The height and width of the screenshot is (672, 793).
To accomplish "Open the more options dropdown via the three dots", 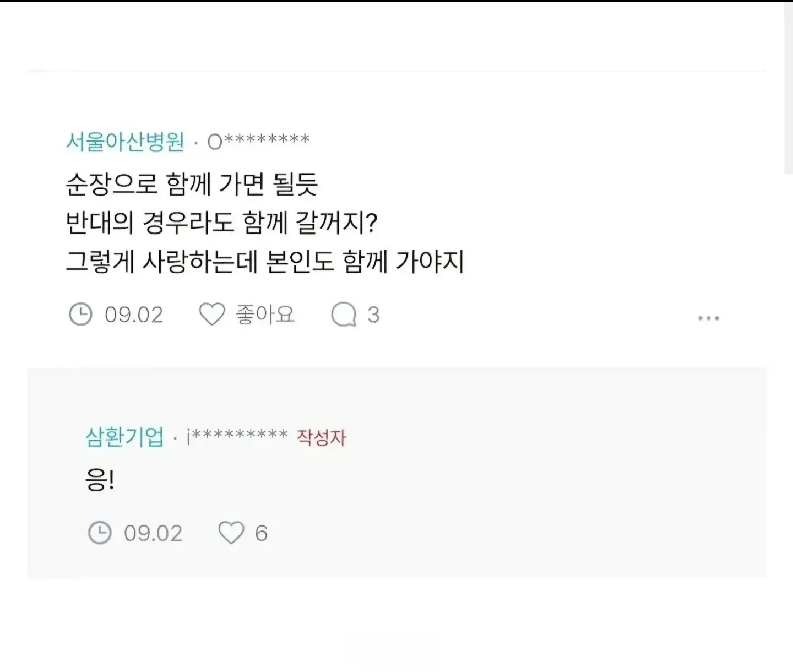I will (x=708, y=318).
